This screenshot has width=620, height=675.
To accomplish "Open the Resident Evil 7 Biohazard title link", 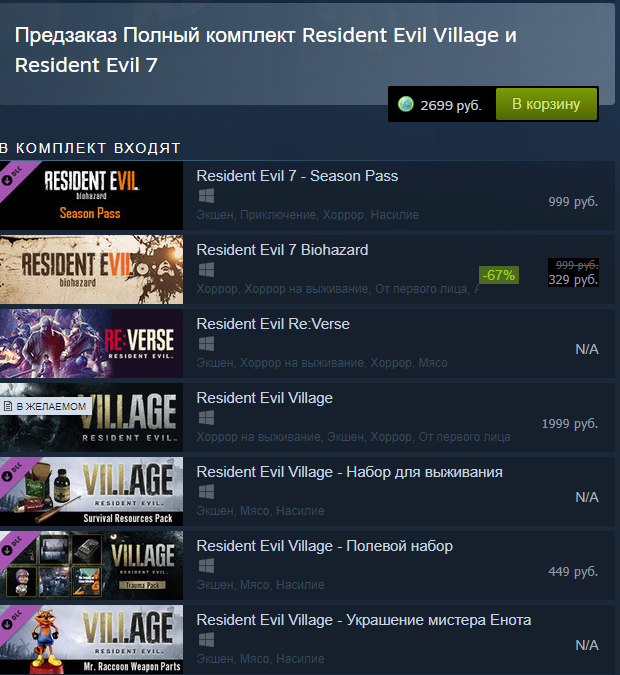I will (x=282, y=250).
